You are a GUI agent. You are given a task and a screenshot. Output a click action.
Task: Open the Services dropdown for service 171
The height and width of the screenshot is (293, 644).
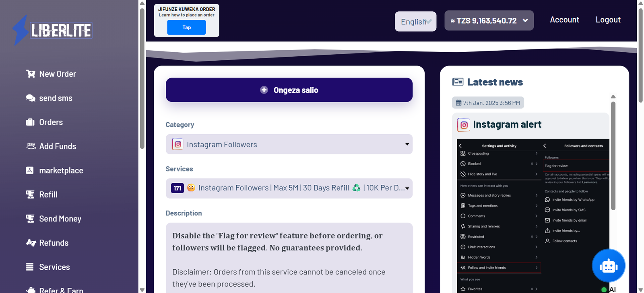pos(289,188)
